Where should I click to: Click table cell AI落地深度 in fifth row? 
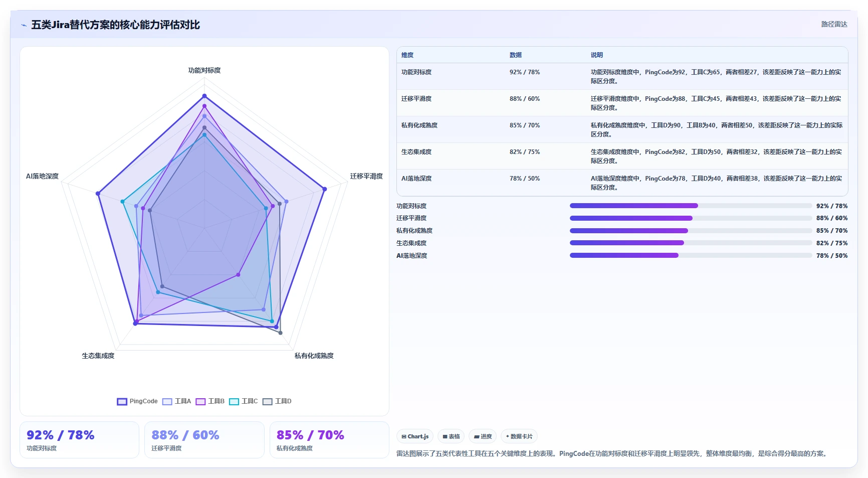[416, 179]
